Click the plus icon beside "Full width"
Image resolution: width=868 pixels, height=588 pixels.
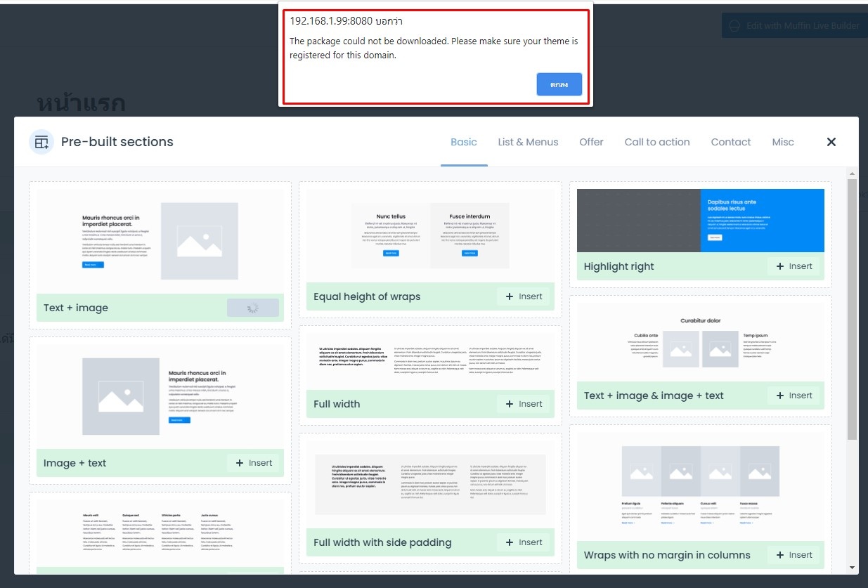coord(510,404)
